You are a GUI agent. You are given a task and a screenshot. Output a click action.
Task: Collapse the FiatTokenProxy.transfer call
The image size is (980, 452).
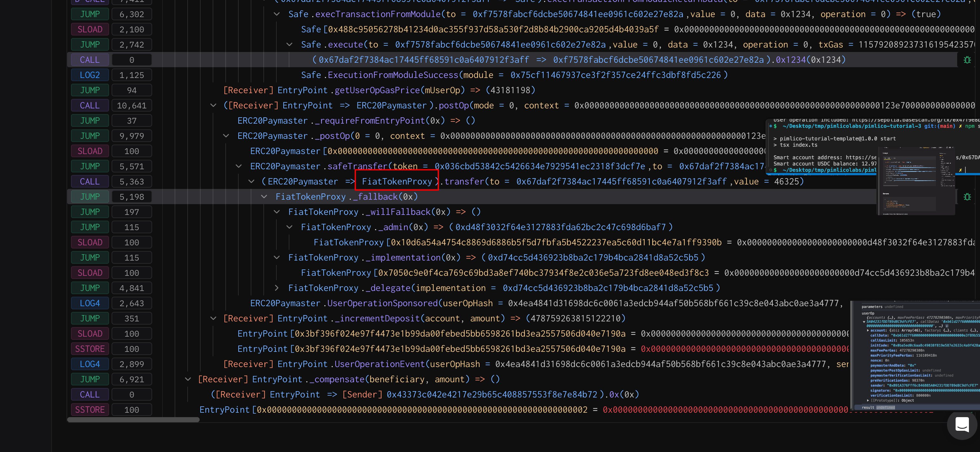pos(251,182)
